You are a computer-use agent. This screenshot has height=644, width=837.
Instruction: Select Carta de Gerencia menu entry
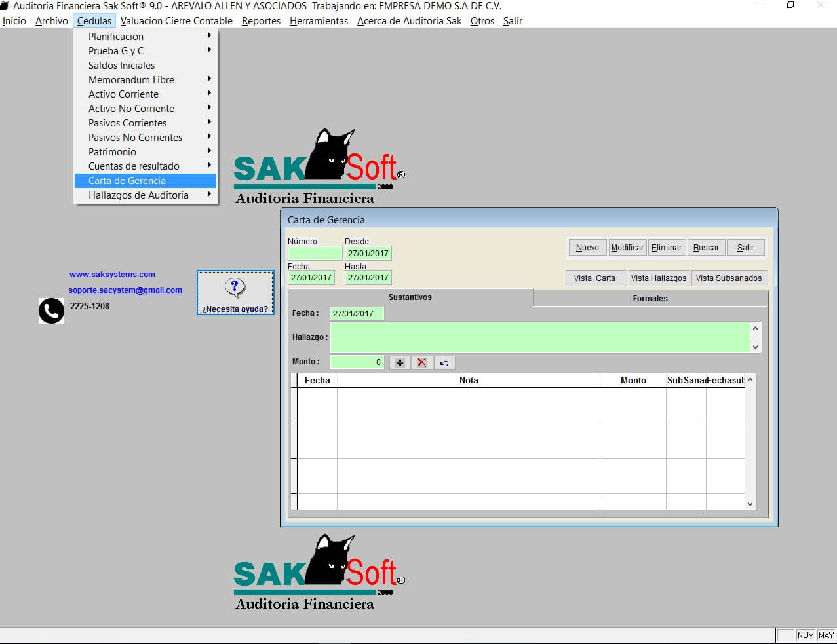(x=146, y=181)
